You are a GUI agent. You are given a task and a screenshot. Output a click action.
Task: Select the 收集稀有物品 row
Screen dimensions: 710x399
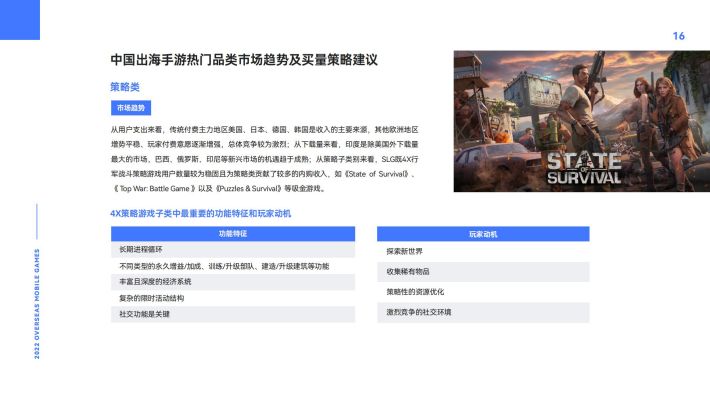coord(483,272)
